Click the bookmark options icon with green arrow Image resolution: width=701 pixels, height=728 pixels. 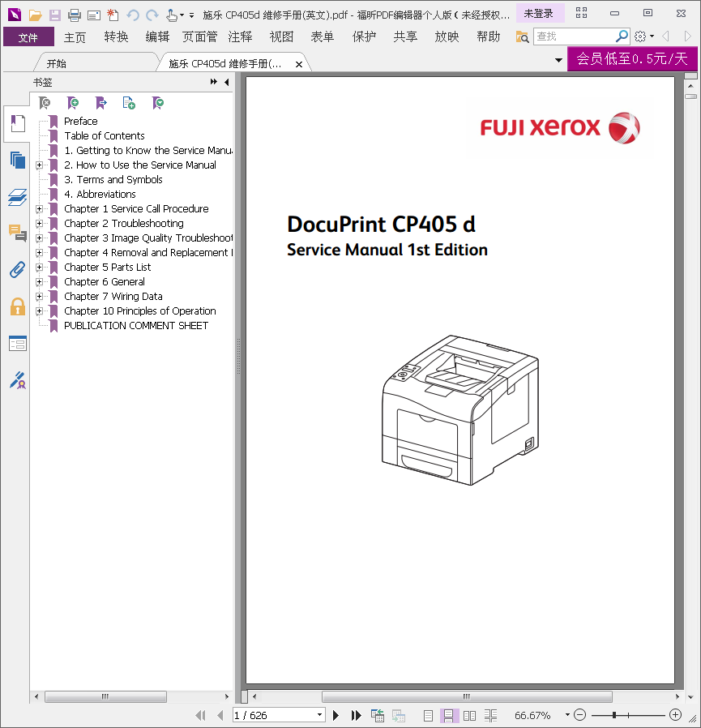coord(158,103)
